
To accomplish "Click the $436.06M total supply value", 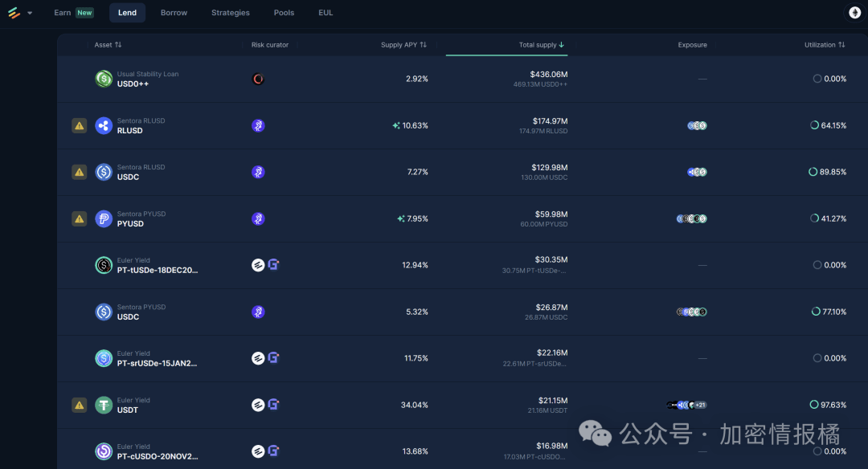I will point(549,74).
